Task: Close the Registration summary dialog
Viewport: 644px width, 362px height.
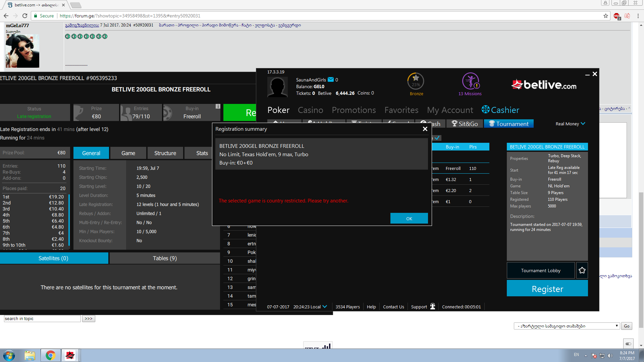Action: pyautogui.click(x=425, y=129)
